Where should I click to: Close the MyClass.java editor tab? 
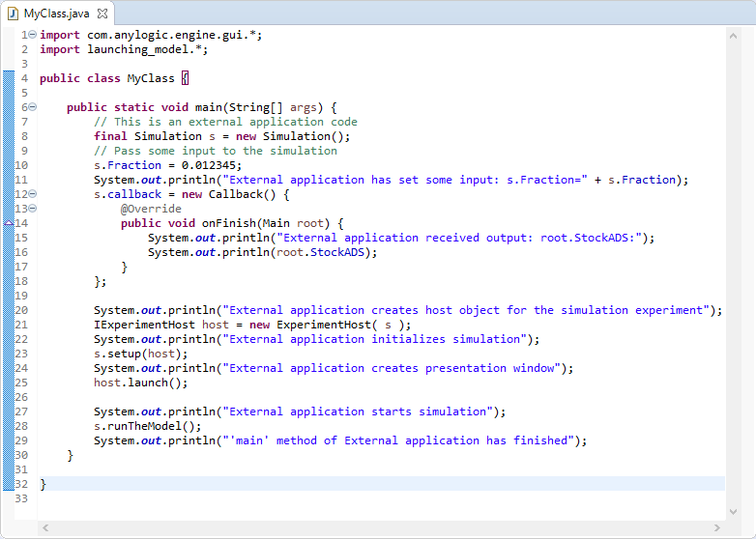pyautogui.click(x=102, y=14)
